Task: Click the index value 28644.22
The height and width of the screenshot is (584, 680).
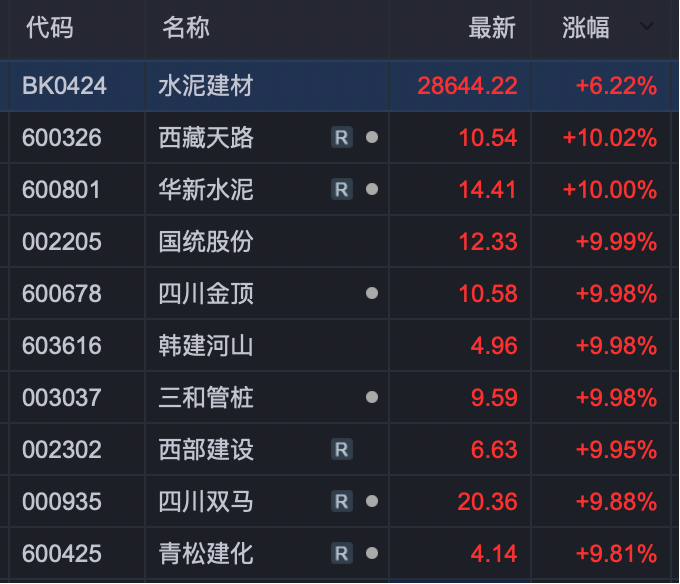Action: [x=468, y=86]
